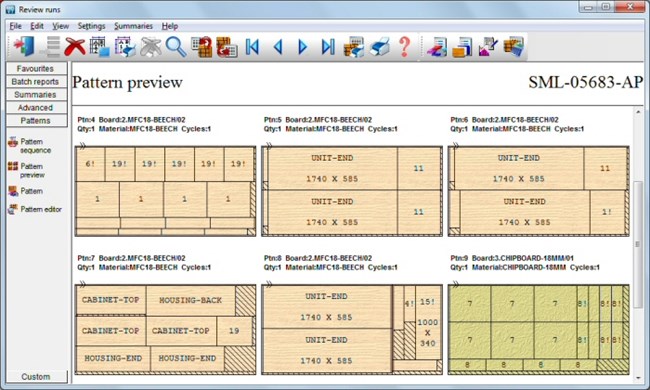This screenshot has width=650, height=390.
Task: Click the calculator with red arrow icon
Action: tap(202, 46)
